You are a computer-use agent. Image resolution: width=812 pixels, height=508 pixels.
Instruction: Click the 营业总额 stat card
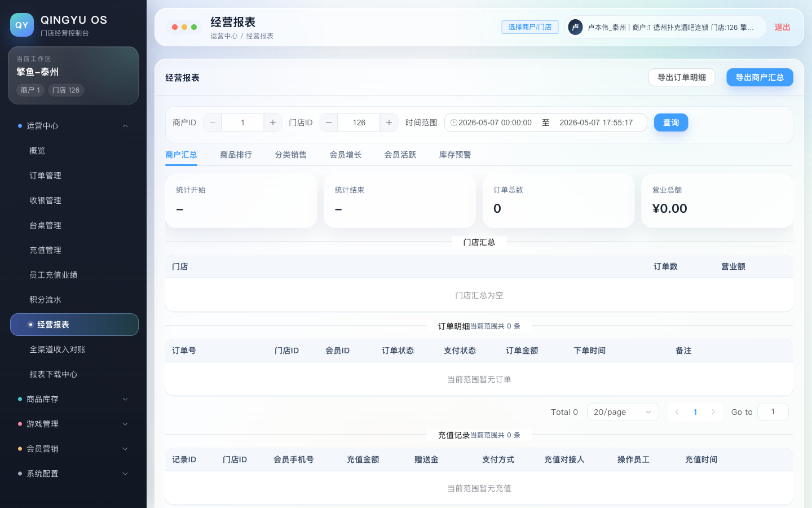717,201
